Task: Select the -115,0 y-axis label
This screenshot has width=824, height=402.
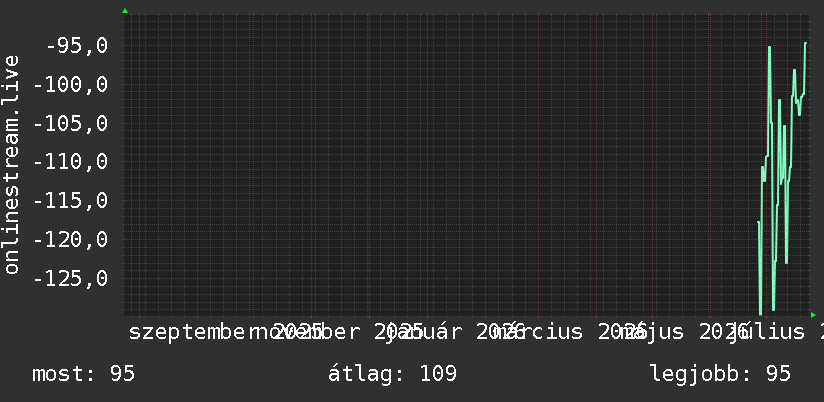Action: click(x=71, y=201)
